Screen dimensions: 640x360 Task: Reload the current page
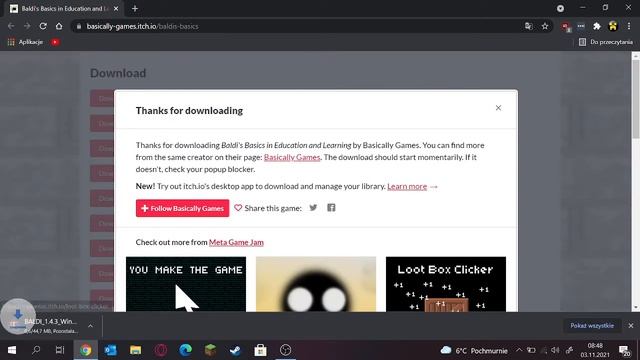coord(43,26)
